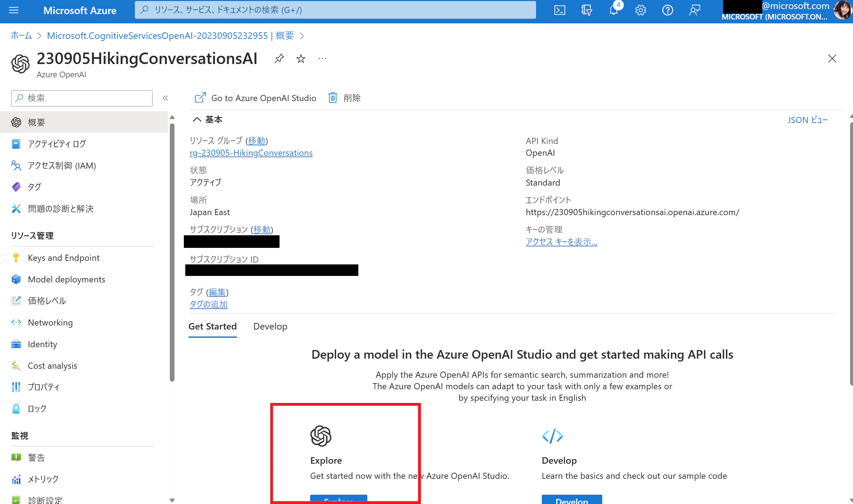Open the more options ellipsis
The width and height of the screenshot is (853, 504).
pyautogui.click(x=322, y=58)
